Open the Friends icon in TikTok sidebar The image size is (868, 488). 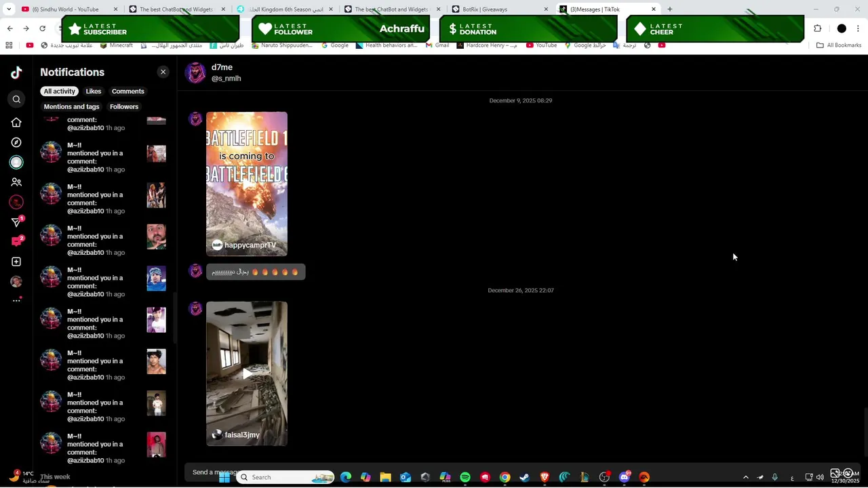pos(16,182)
